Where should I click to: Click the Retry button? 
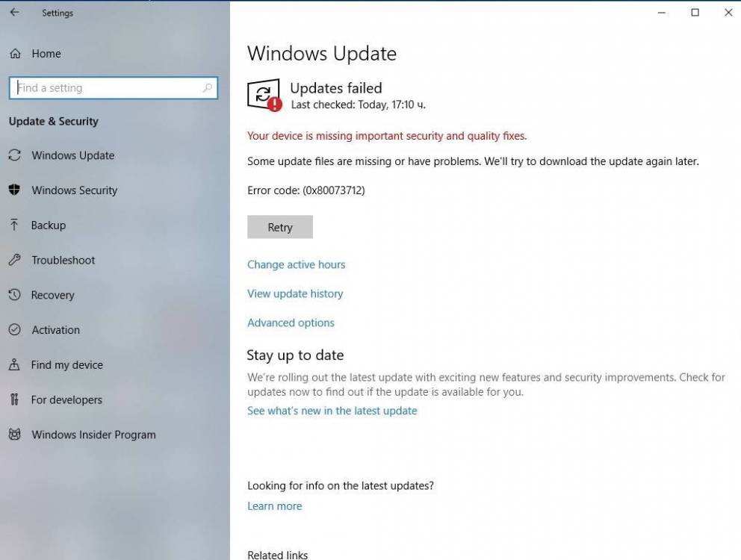[x=280, y=227]
